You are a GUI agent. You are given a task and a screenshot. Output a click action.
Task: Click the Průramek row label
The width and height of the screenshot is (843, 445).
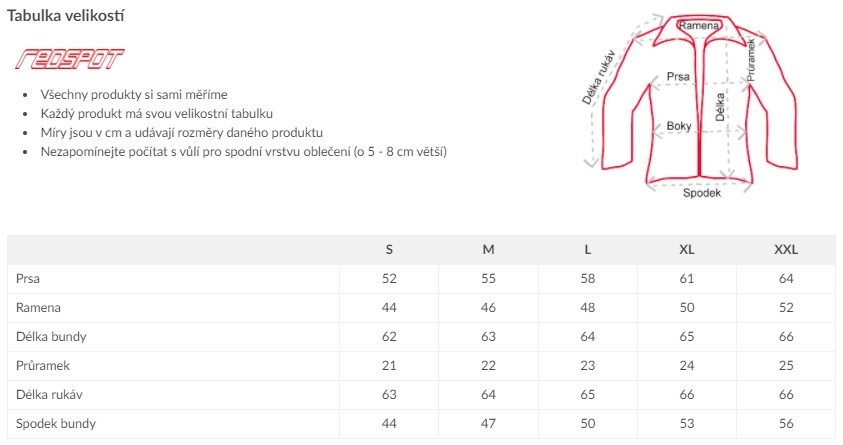(x=43, y=365)
